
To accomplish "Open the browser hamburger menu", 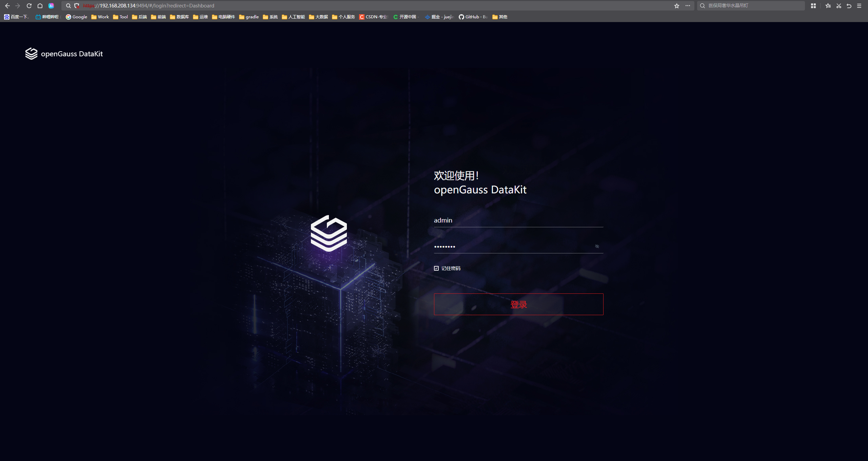I will [x=860, y=5].
